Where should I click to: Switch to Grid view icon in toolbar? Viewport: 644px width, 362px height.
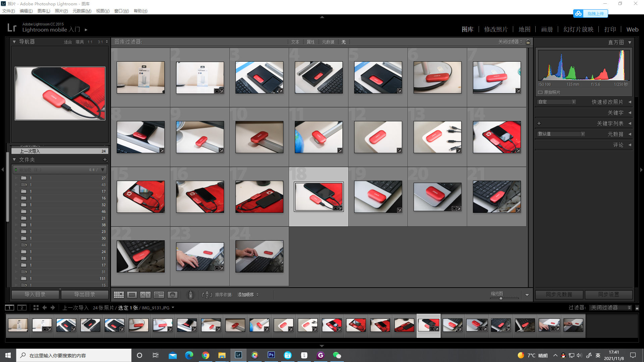point(119,295)
